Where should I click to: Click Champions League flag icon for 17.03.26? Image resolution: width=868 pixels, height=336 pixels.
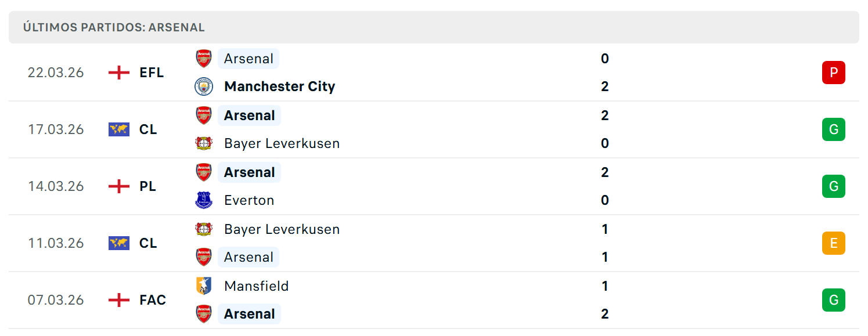coord(119,129)
